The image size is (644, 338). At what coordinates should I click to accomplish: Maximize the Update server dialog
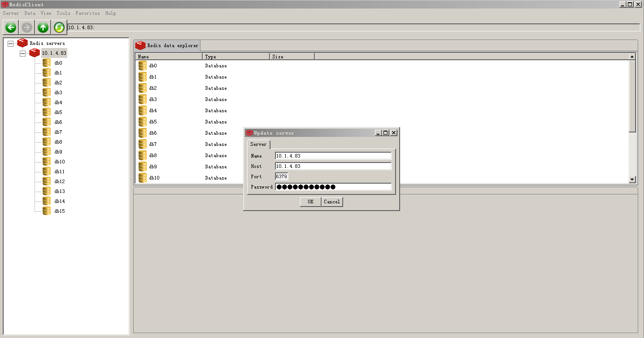(386, 133)
